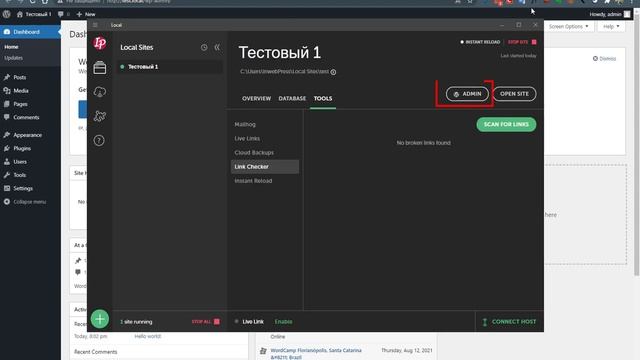640x360 pixels.
Task: Click the Open Site button
Action: [514, 94]
